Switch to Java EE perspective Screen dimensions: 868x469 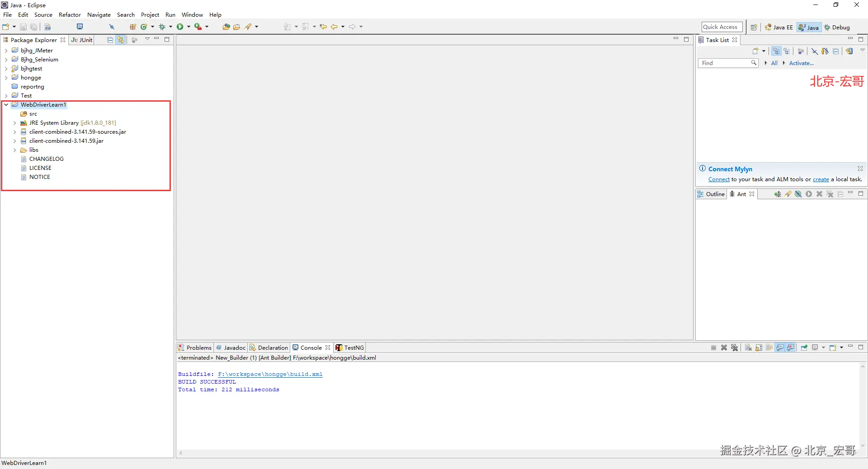(778, 27)
